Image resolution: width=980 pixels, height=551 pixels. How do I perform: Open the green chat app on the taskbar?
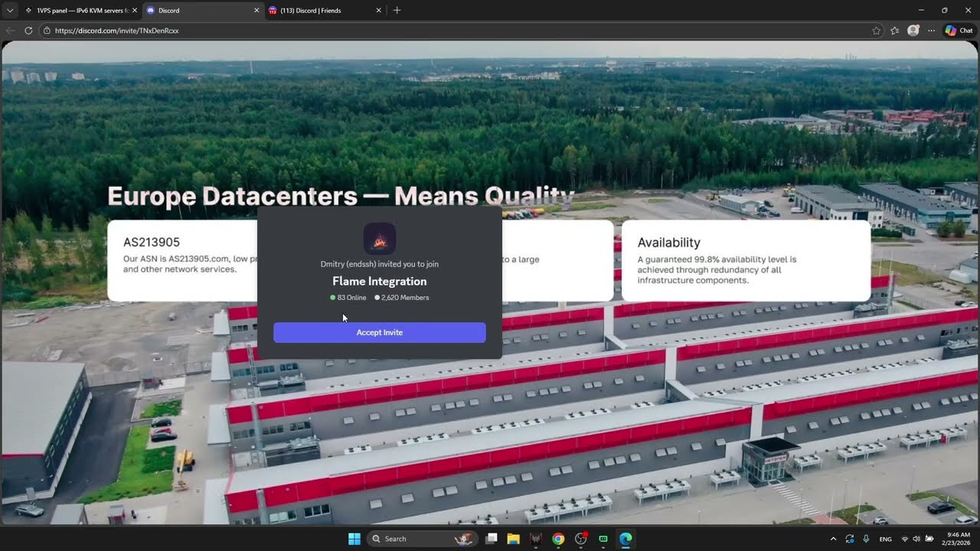click(x=603, y=539)
